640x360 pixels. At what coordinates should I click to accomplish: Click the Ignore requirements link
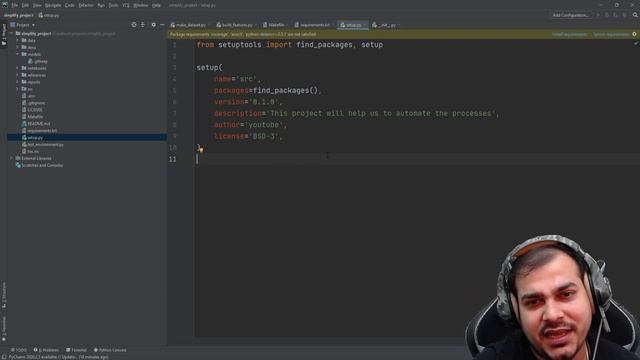pos(611,34)
